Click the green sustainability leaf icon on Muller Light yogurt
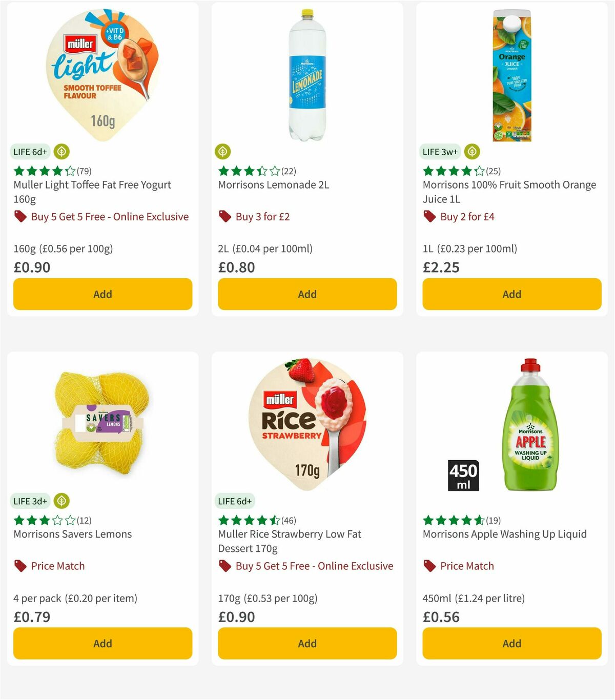This screenshot has width=615, height=700. coord(61,152)
